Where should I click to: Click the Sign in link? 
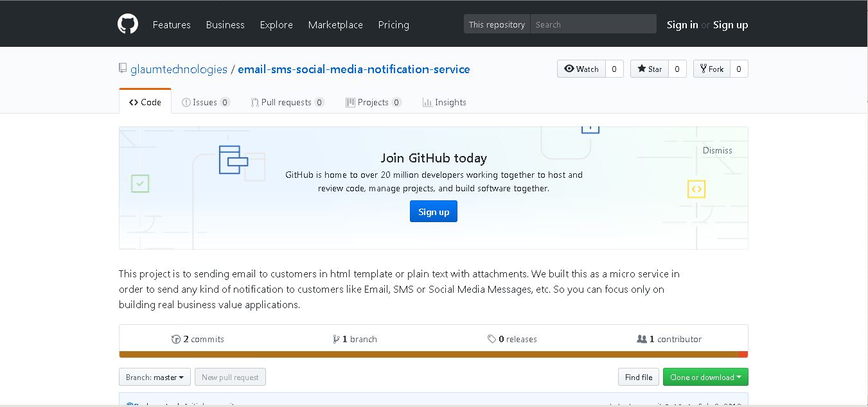pyautogui.click(x=682, y=24)
